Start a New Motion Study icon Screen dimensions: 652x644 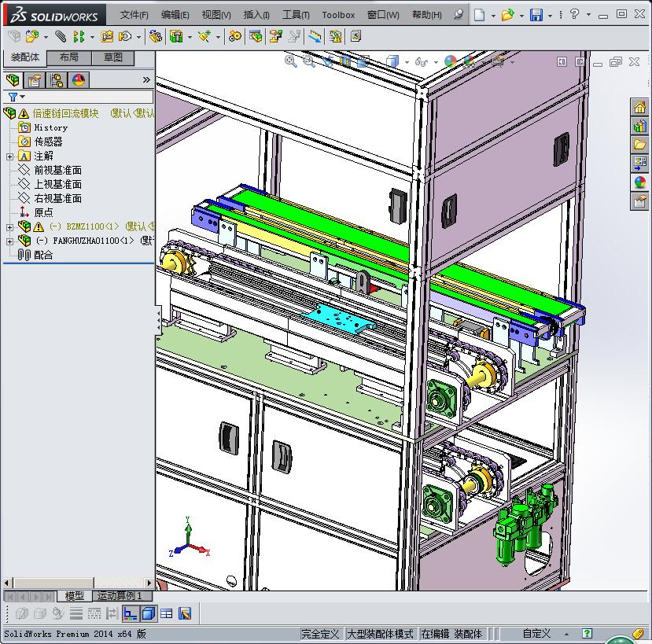(x=234, y=37)
